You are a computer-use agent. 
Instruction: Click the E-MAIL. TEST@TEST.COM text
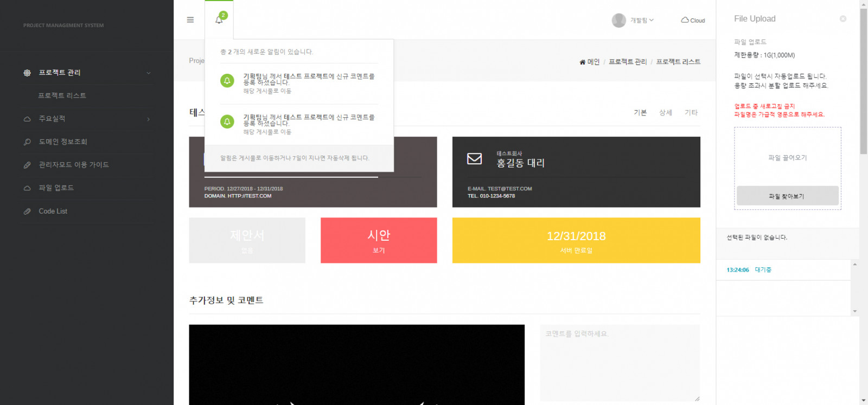tap(500, 189)
